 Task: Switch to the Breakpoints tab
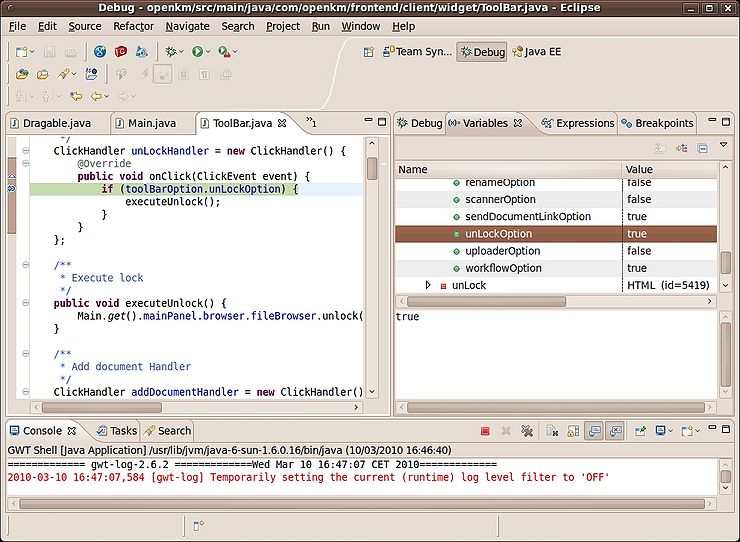click(657, 123)
